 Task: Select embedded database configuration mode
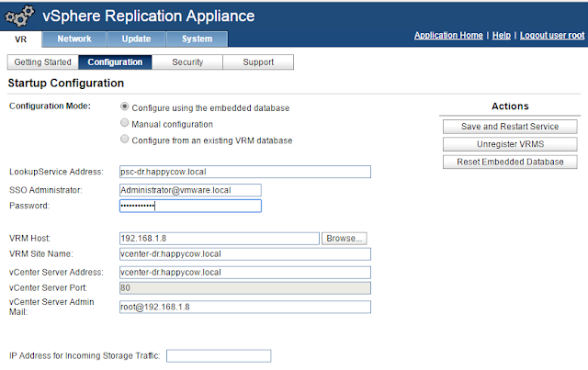[125, 107]
